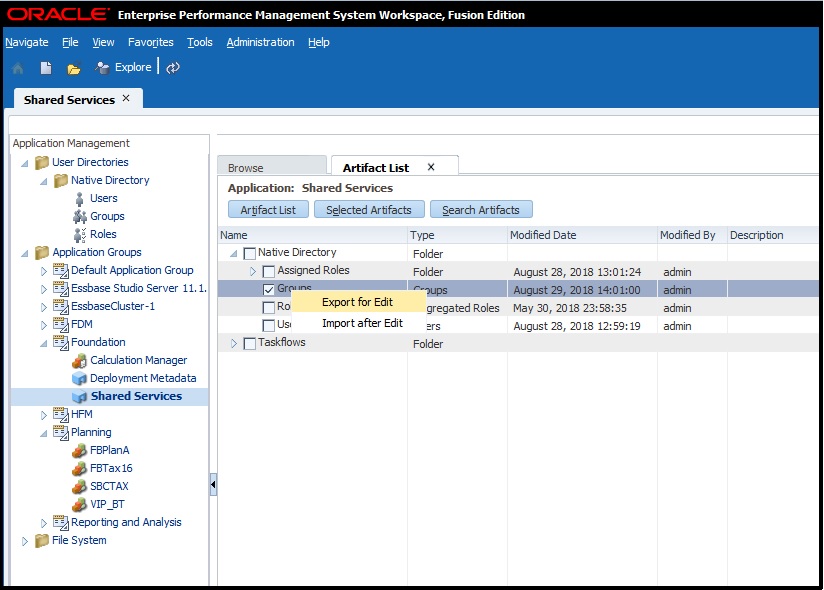This screenshot has height=590, width=824.
Task: Select Calculation Manager in the tree
Action: click(138, 360)
